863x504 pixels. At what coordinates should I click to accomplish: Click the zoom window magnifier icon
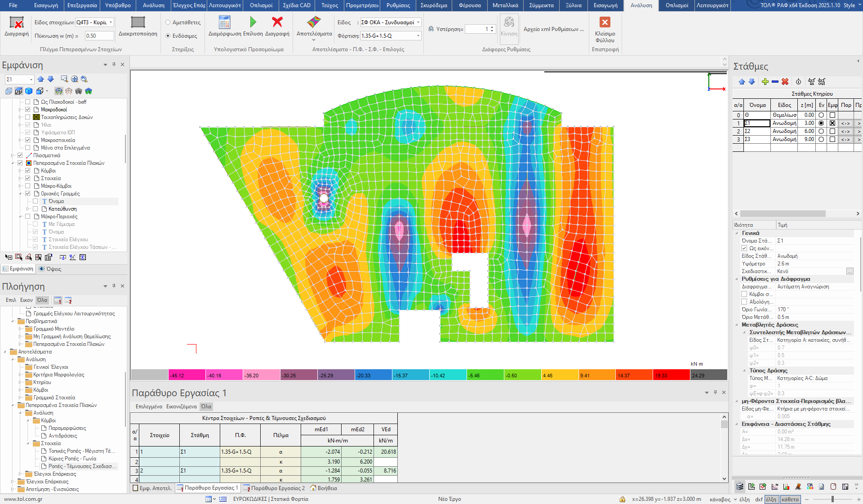click(x=64, y=79)
